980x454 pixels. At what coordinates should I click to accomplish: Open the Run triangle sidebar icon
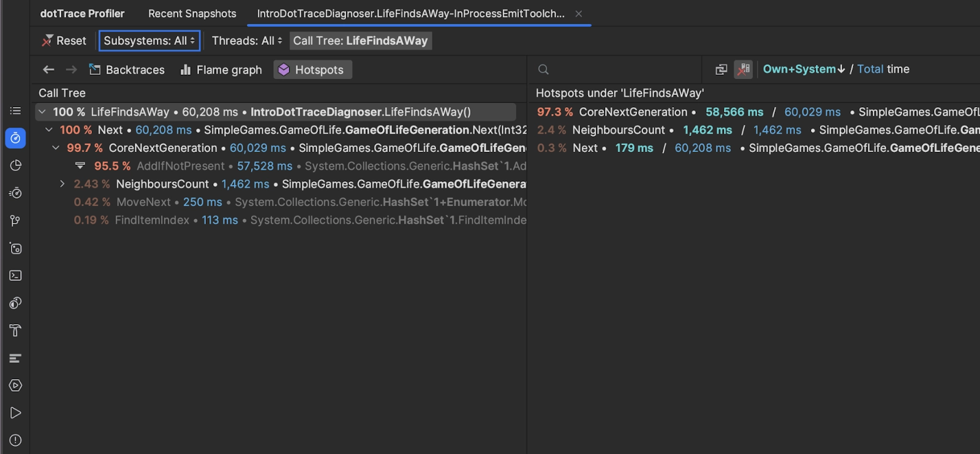click(x=15, y=413)
